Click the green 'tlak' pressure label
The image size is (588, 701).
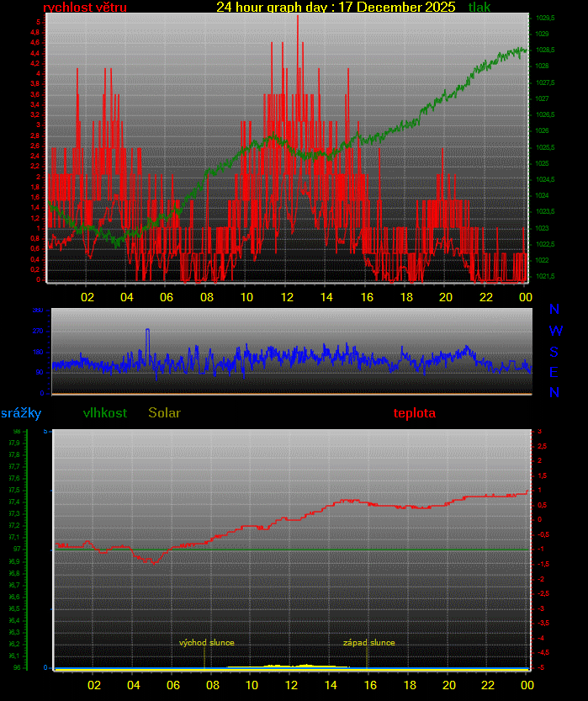tap(479, 8)
